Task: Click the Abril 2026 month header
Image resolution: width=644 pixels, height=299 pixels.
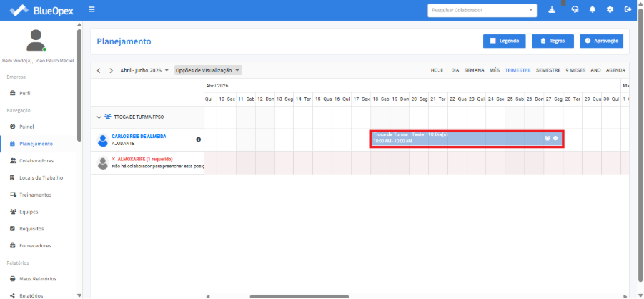Action: click(x=217, y=86)
